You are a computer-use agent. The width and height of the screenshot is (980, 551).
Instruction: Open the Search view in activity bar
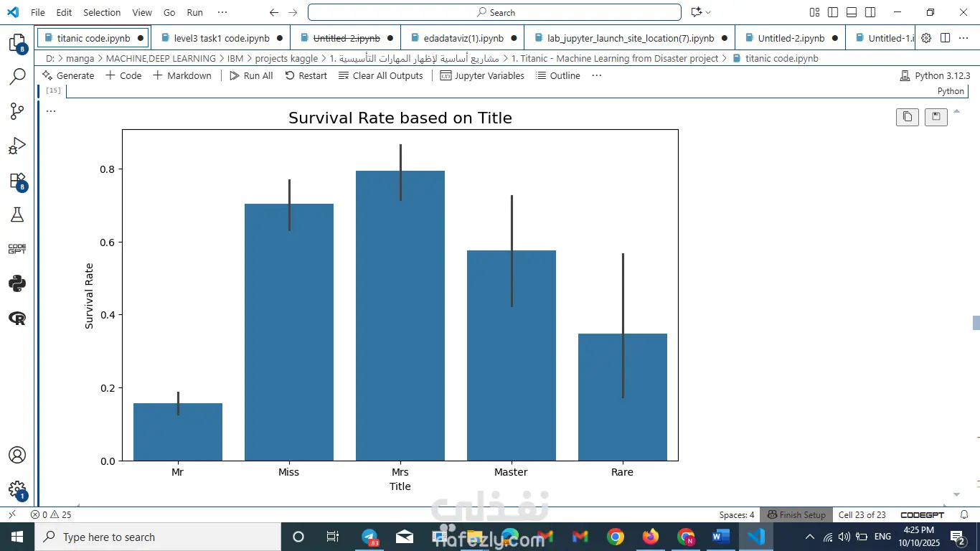click(17, 77)
